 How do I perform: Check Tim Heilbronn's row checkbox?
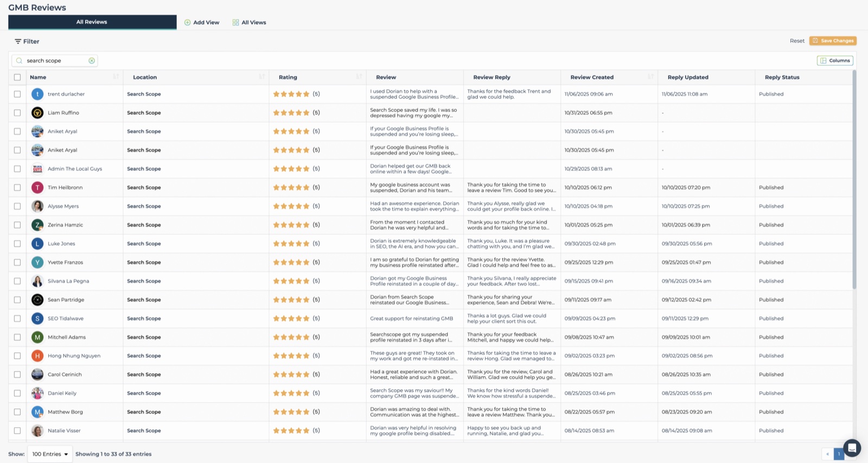click(x=17, y=187)
